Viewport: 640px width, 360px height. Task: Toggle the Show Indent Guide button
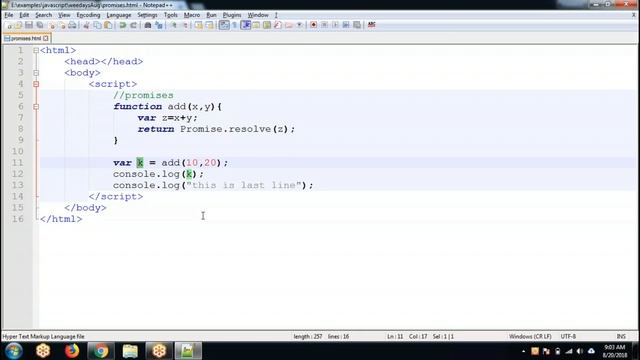pyautogui.click(x=246, y=25)
